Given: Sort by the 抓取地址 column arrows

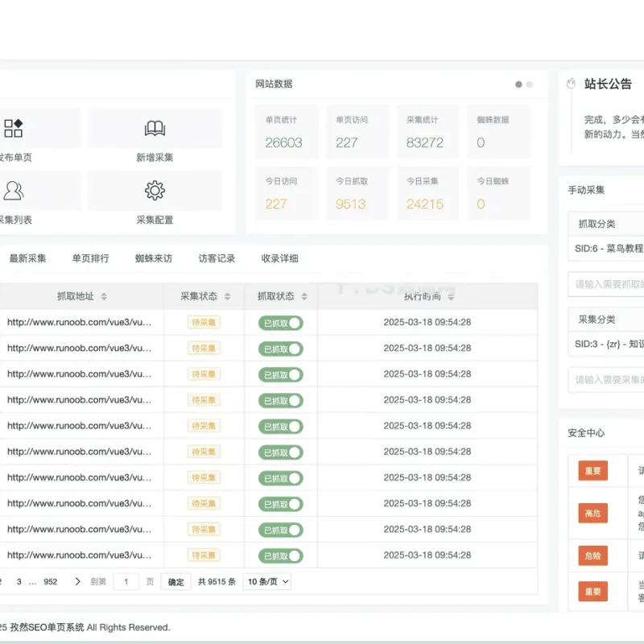Looking at the screenshot, I should tap(104, 296).
